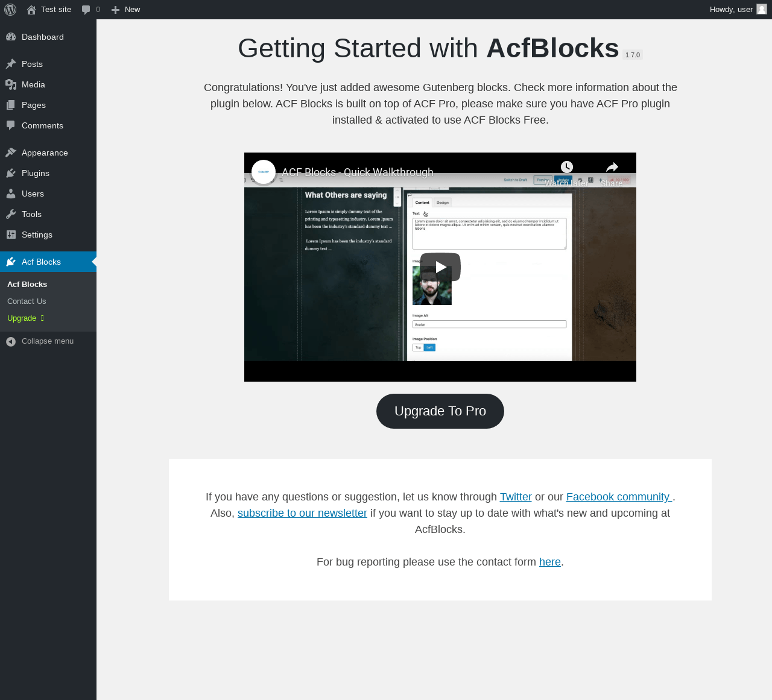This screenshot has width=772, height=700.
Task: Click the Appearance paintbrush icon
Action: (11, 153)
